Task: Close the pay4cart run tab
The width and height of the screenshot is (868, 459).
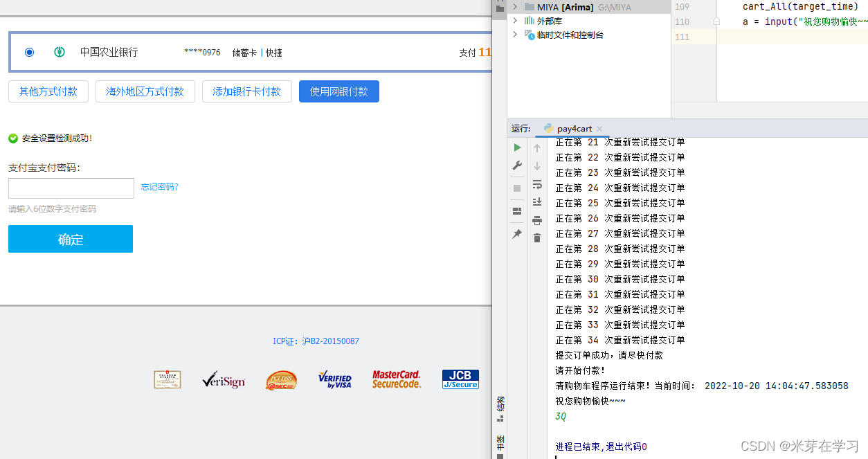Action: (x=599, y=129)
